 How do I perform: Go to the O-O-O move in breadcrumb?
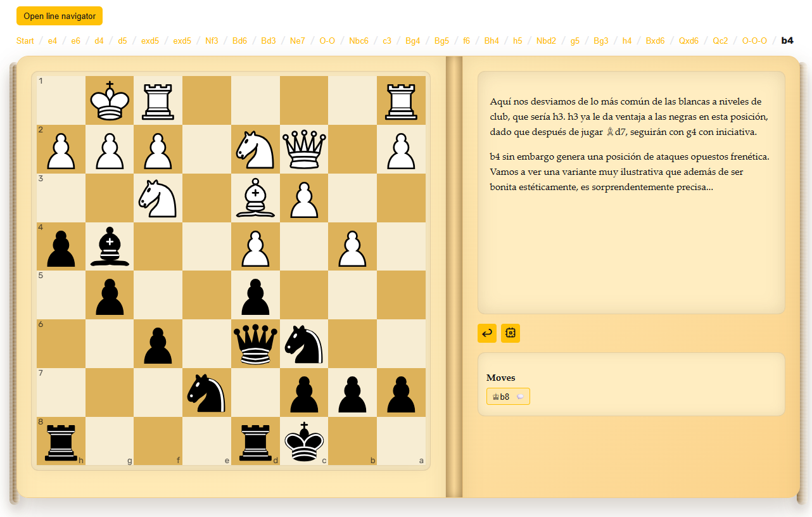pyautogui.click(x=754, y=41)
